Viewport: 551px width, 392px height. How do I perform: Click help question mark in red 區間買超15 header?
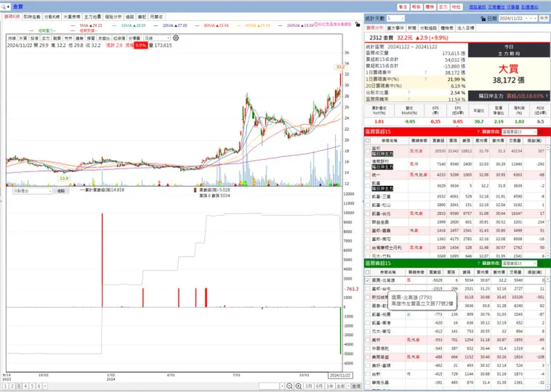click(x=478, y=132)
